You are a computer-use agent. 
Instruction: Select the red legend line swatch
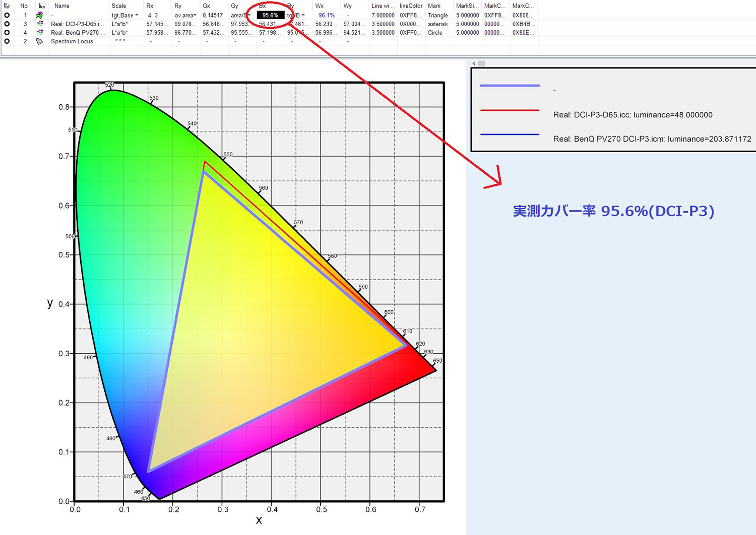click(510, 110)
